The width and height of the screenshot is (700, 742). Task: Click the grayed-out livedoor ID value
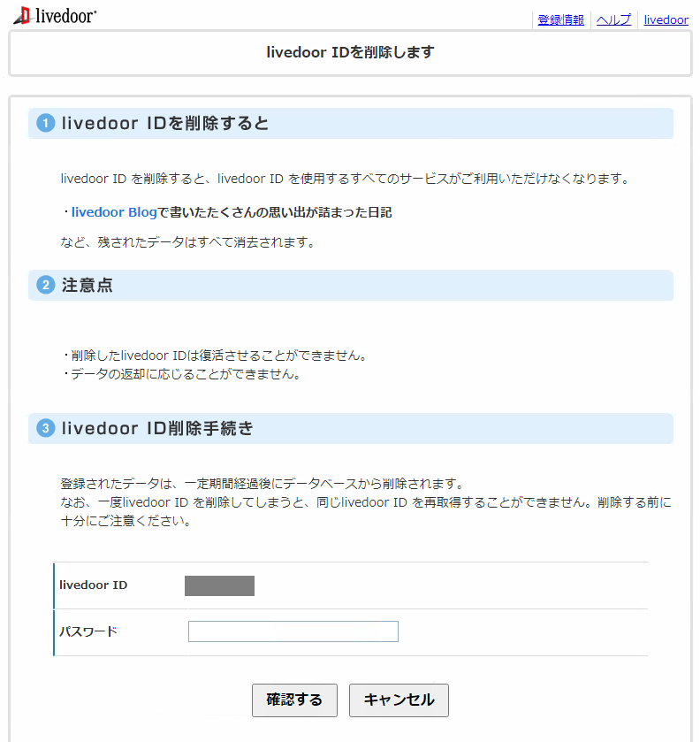point(219,585)
